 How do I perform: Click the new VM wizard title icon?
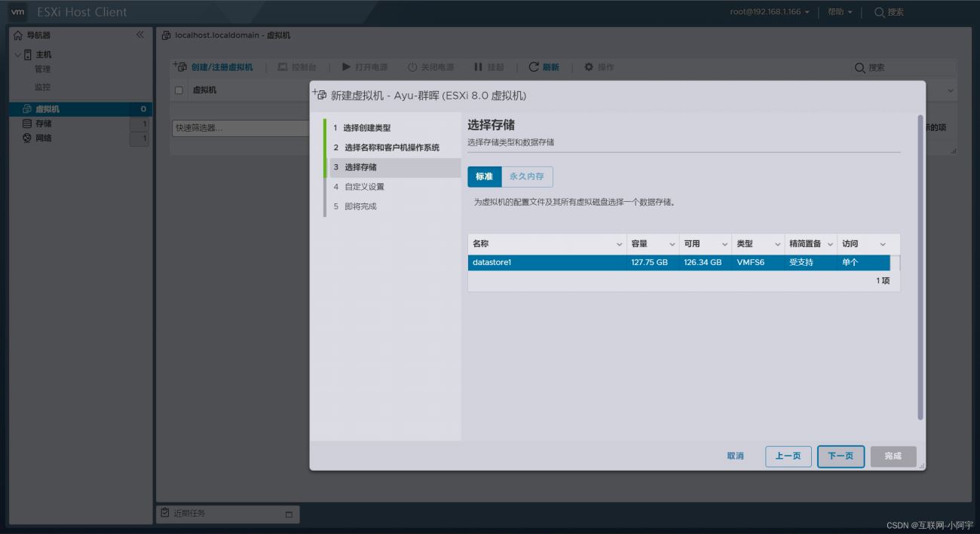click(320, 95)
